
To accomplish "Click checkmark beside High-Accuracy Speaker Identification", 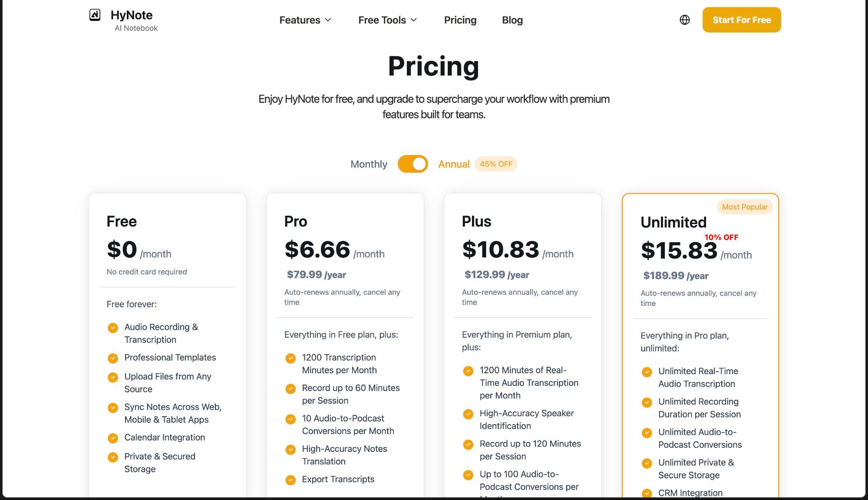I will pos(468,414).
